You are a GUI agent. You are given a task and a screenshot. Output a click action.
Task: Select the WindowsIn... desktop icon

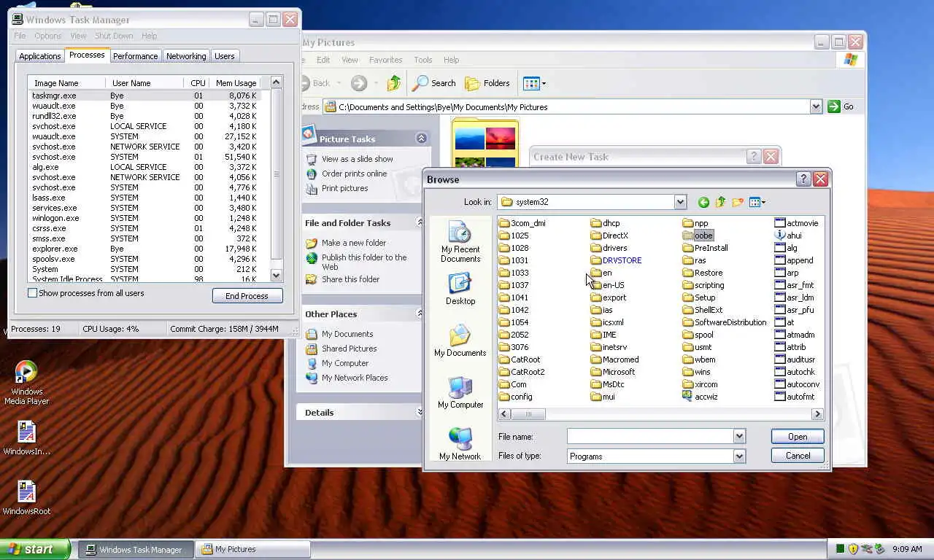[26, 438]
